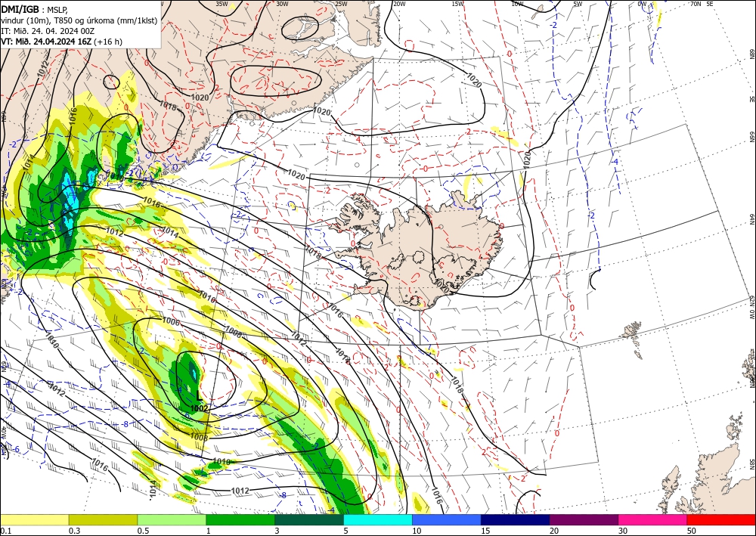Click the '30W' longitude label
The image size is (756, 536).
282,4
